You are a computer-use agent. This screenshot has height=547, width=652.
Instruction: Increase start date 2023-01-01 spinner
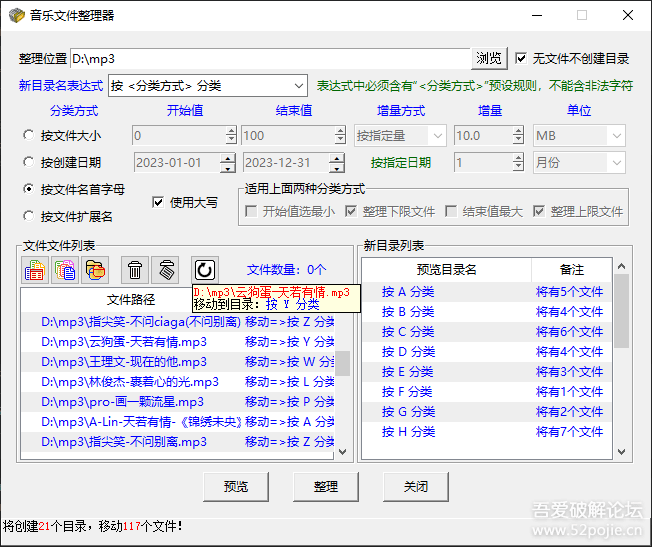point(227,158)
